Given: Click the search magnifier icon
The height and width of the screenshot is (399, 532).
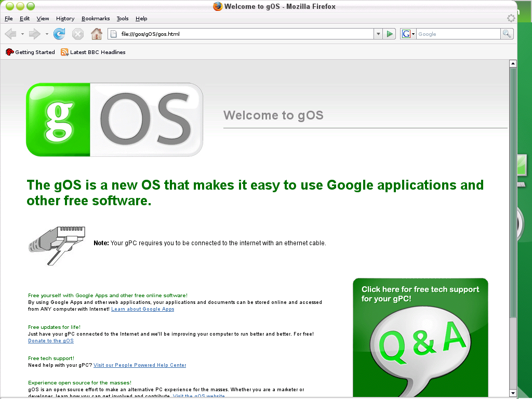Looking at the screenshot, I should (x=507, y=34).
